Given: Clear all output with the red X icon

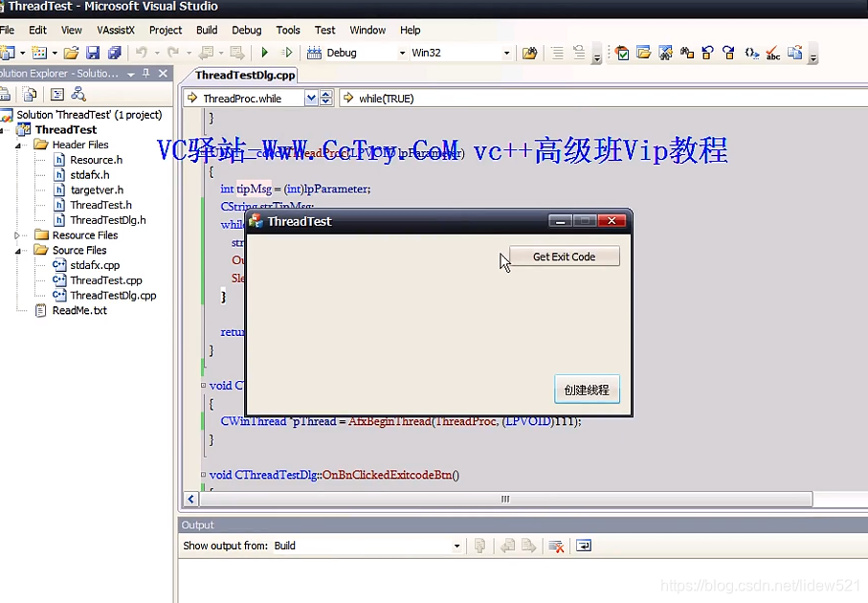Looking at the screenshot, I should 556,547.
